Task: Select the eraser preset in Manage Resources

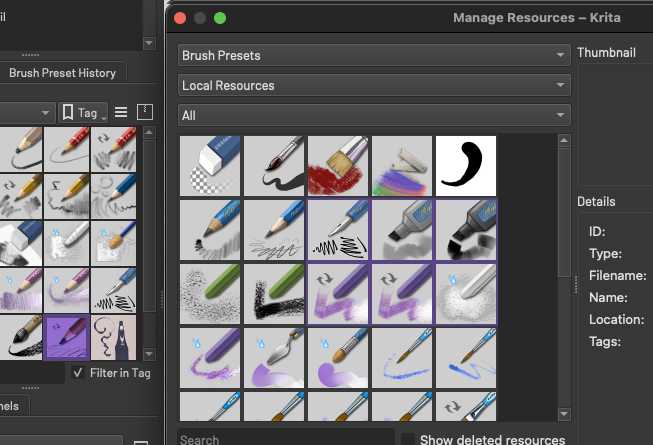Action: [210, 166]
